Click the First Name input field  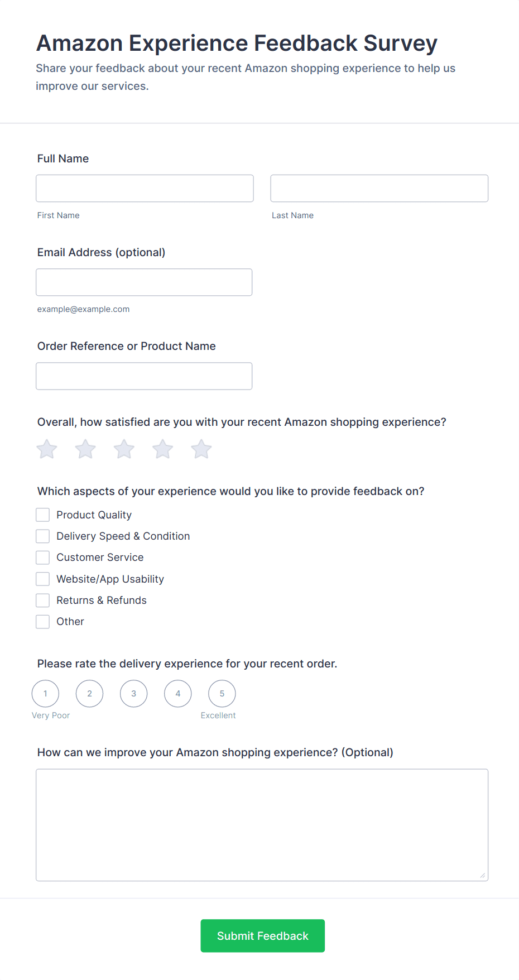pos(145,189)
